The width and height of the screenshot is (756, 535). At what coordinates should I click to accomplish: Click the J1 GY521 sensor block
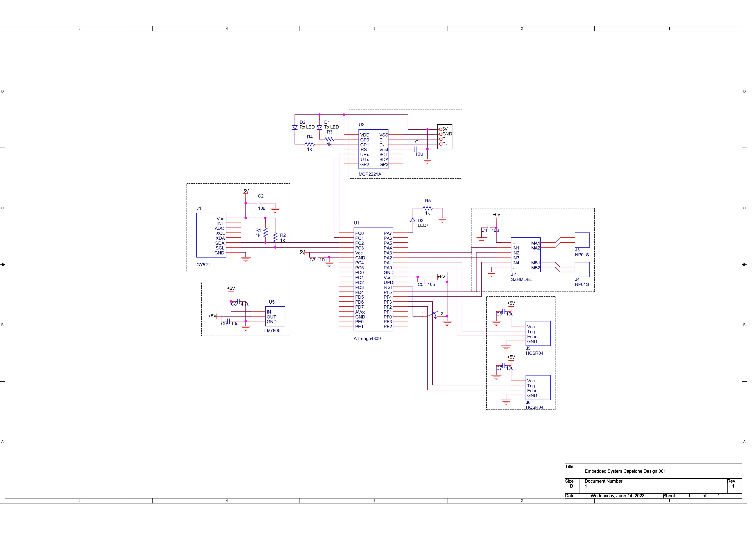click(211, 235)
